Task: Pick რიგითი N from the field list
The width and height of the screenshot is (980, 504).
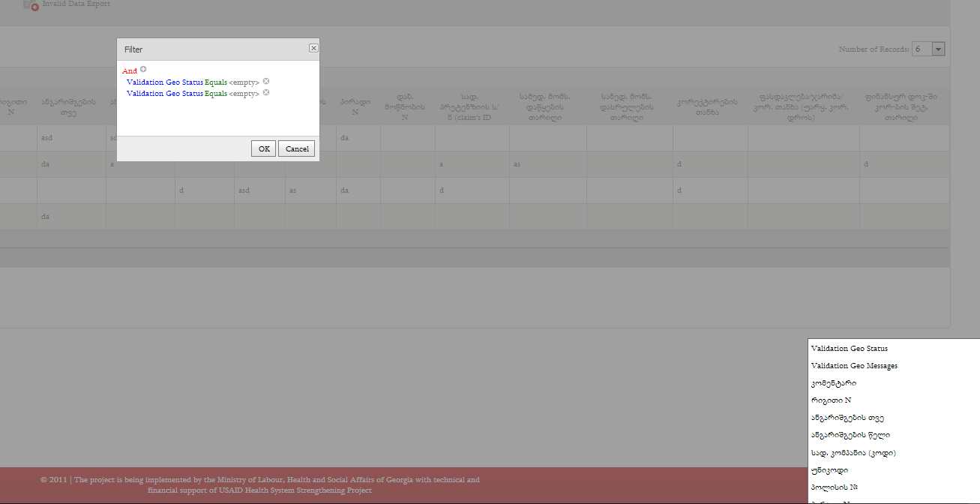Action: (831, 400)
